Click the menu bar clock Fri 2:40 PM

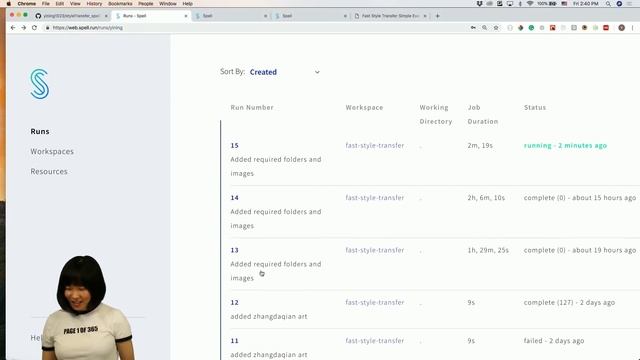click(586, 4)
